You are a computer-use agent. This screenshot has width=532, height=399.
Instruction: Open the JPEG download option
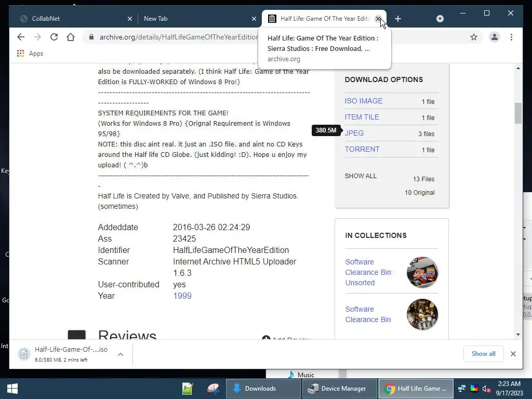354,133
